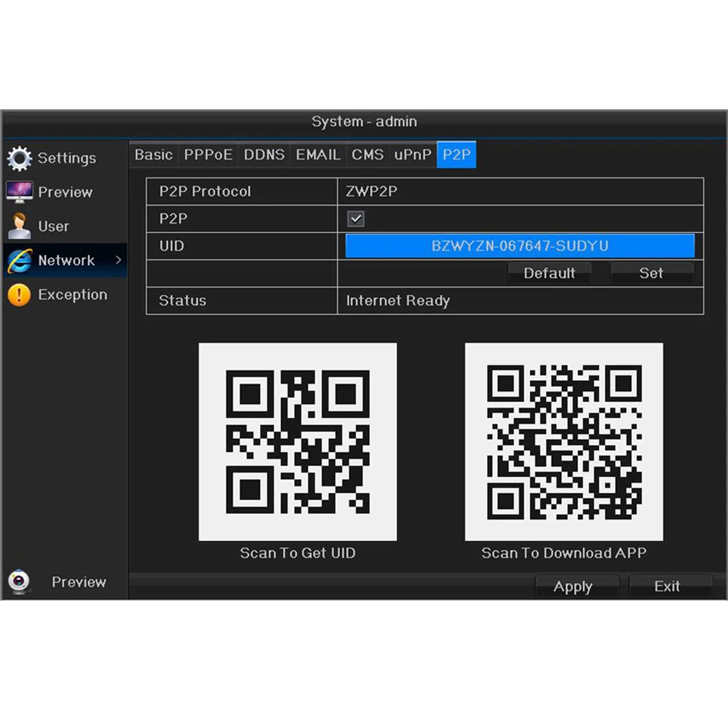Click the Scan To Download APP QR code
728x728 pixels.
click(564, 442)
